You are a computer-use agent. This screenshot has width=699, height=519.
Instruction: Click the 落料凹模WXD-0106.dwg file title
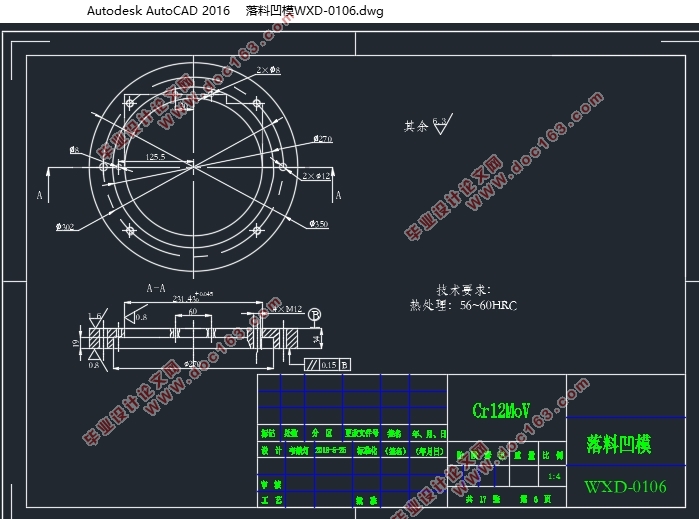(x=314, y=11)
